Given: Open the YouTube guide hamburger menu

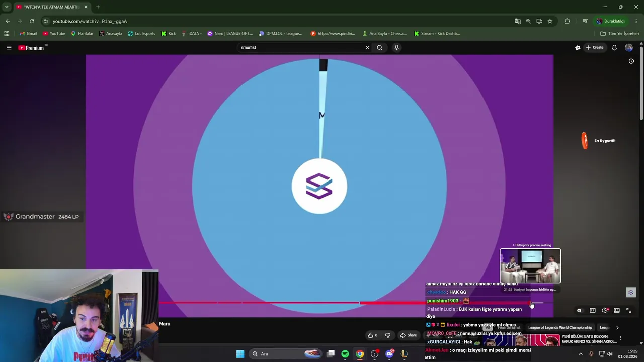Looking at the screenshot, I should point(9,48).
